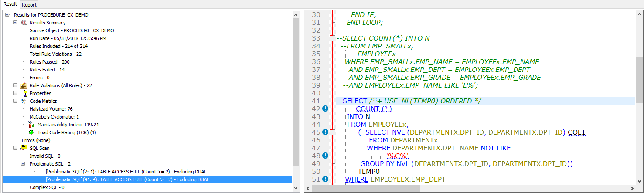The image size is (644, 193).
Task: Select Rules Included - 214 of 214
Action: [59, 46]
